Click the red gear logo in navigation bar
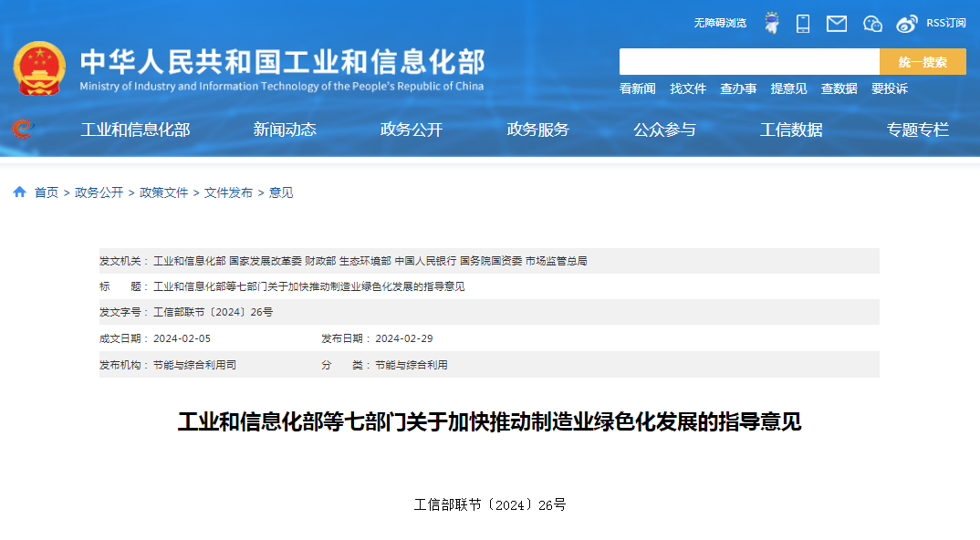 point(22,129)
